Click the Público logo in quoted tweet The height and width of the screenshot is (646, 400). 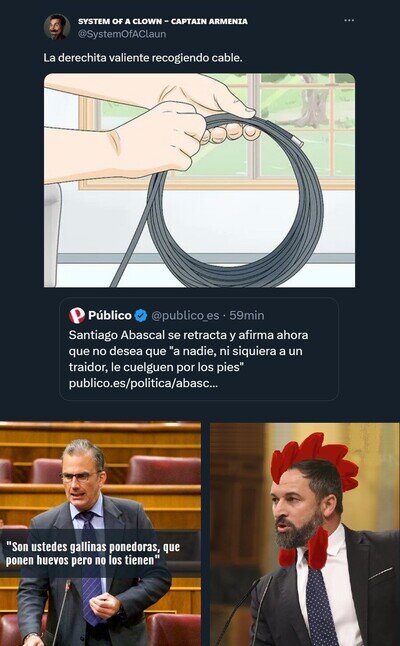[77, 316]
